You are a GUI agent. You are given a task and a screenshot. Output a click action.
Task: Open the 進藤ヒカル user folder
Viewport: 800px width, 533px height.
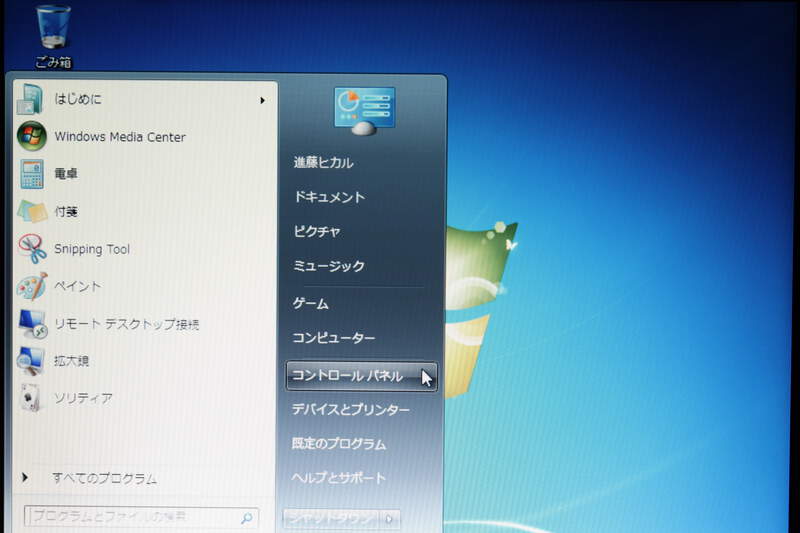coord(323,163)
